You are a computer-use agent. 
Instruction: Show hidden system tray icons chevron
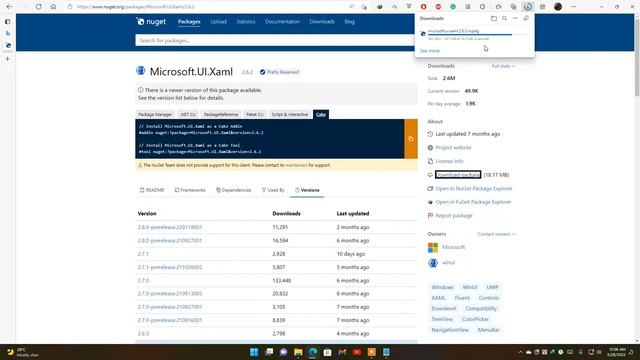click(x=520, y=352)
